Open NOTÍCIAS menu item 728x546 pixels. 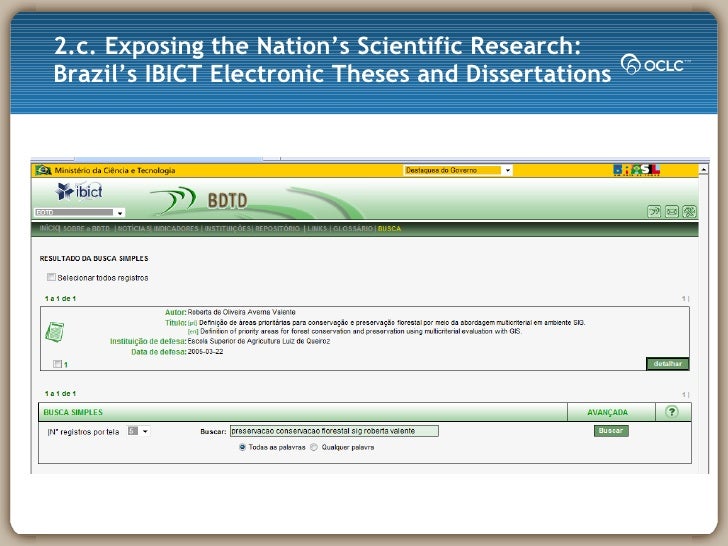(x=134, y=228)
